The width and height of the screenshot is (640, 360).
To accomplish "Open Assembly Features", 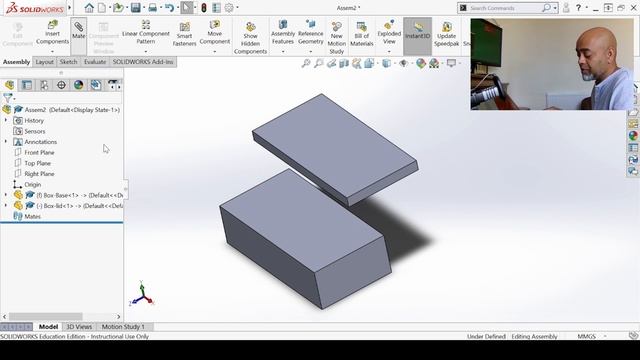I will coord(283,32).
